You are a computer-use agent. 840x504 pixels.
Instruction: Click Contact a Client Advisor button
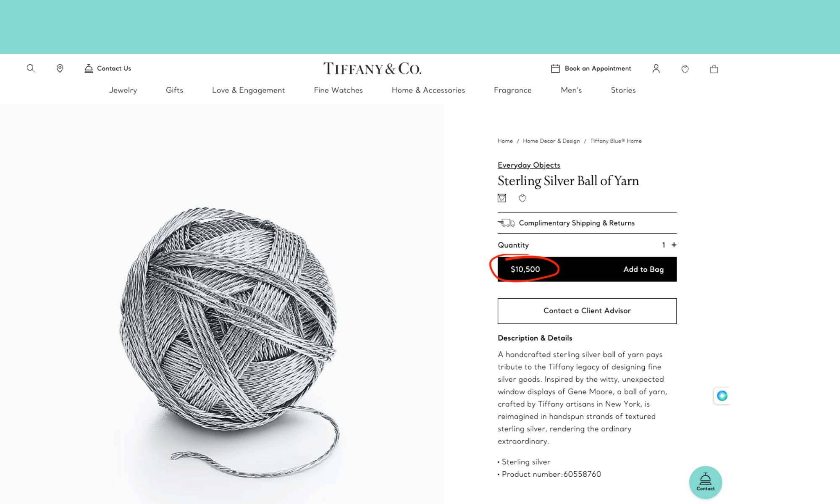[587, 310]
